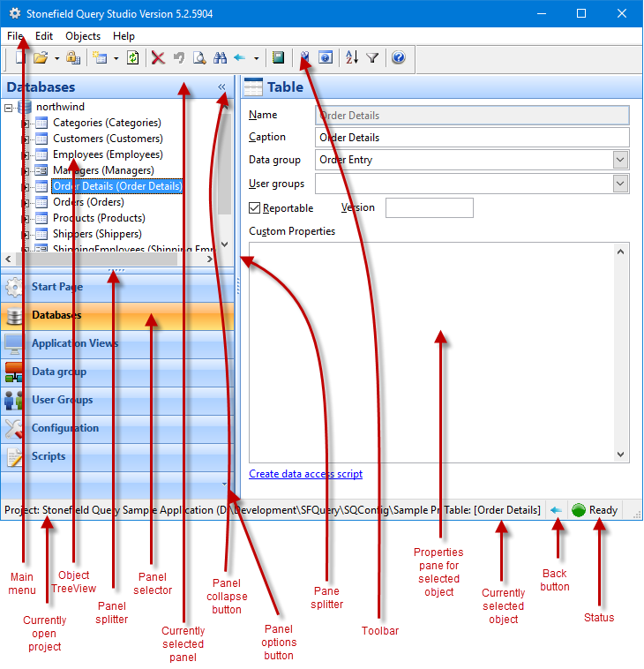Click the A-Z Sort toolbar icon
644x669 pixels.
point(352,58)
